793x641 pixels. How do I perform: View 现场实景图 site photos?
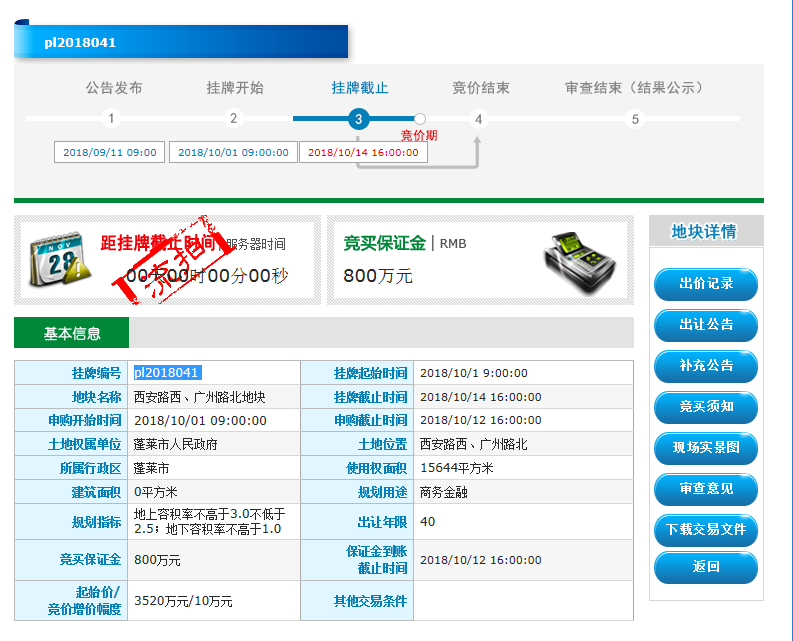705,448
